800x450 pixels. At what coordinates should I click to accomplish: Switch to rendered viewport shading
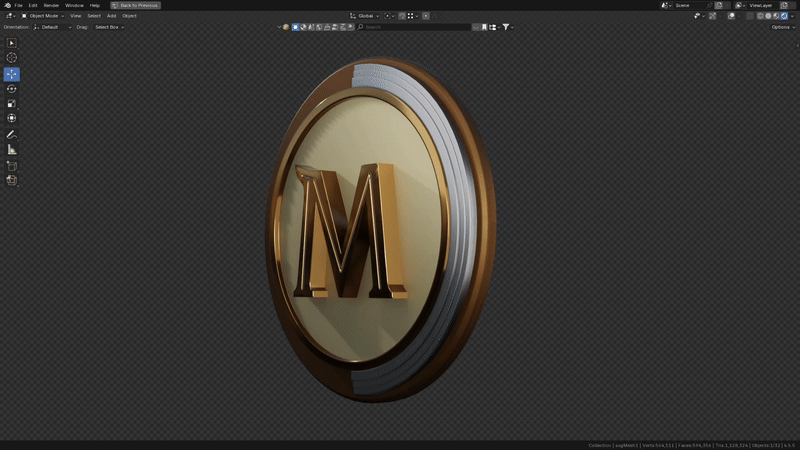(x=784, y=16)
